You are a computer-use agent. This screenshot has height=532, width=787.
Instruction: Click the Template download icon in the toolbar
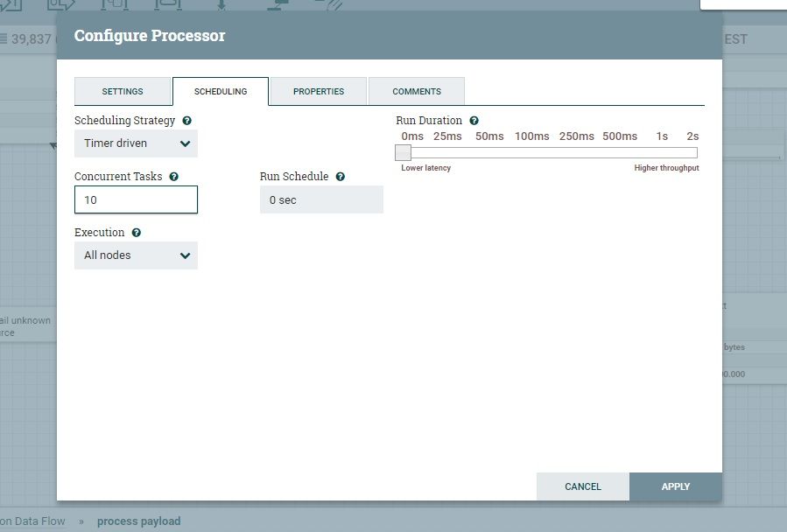pos(220,4)
